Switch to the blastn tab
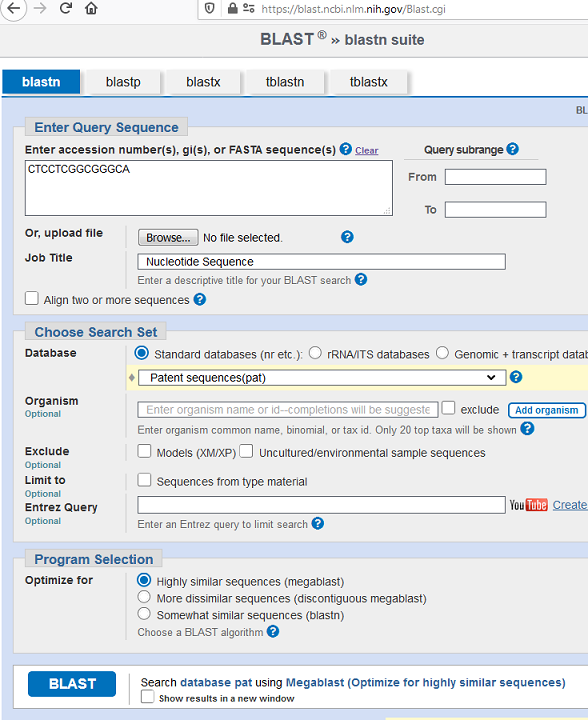This screenshot has width=588, height=720. pyautogui.click(x=41, y=82)
